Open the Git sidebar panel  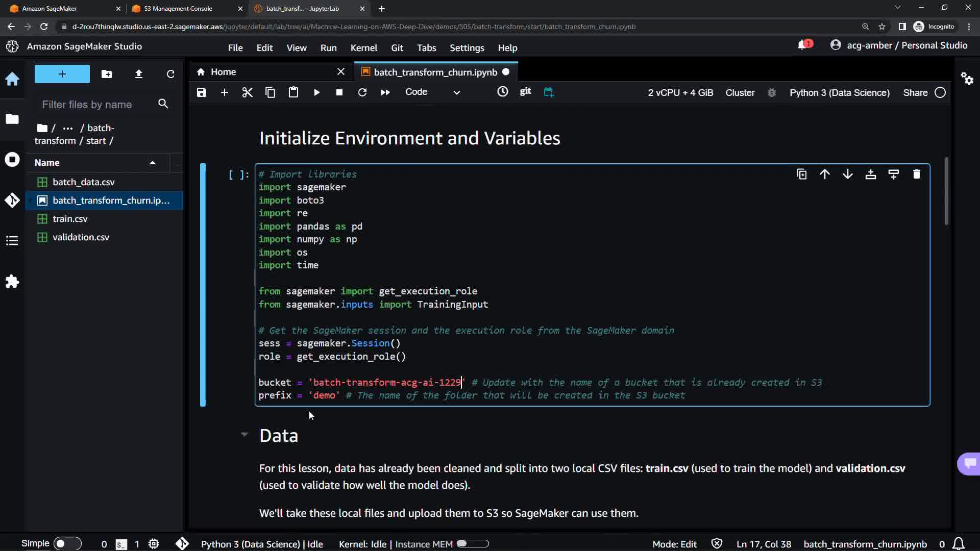12,201
